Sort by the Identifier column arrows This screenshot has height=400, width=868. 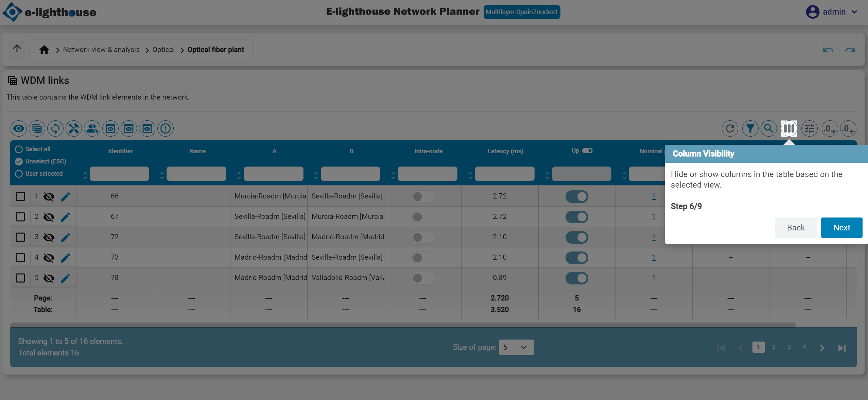pos(85,175)
